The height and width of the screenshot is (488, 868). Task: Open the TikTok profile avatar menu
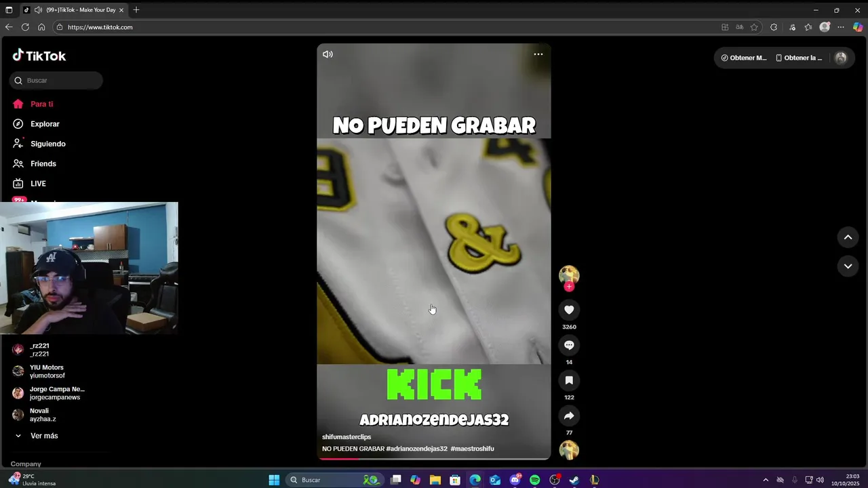841,58
